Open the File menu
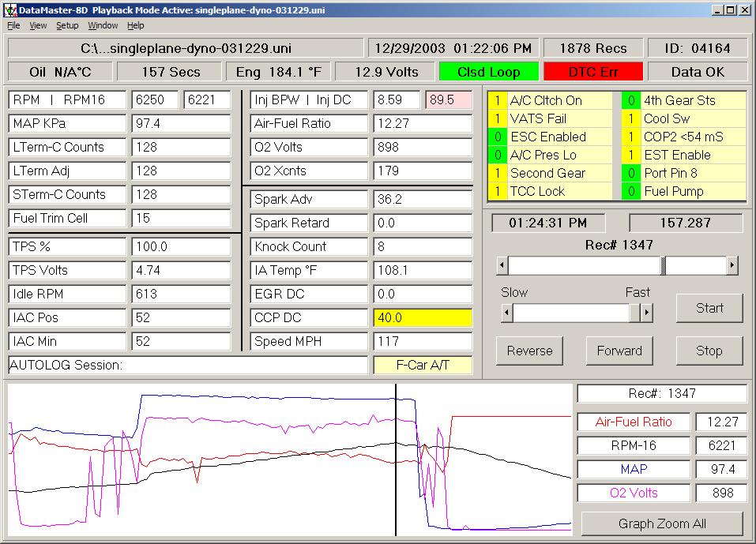The height and width of the screenshot is (544, 756). click(x=13, y=25)
